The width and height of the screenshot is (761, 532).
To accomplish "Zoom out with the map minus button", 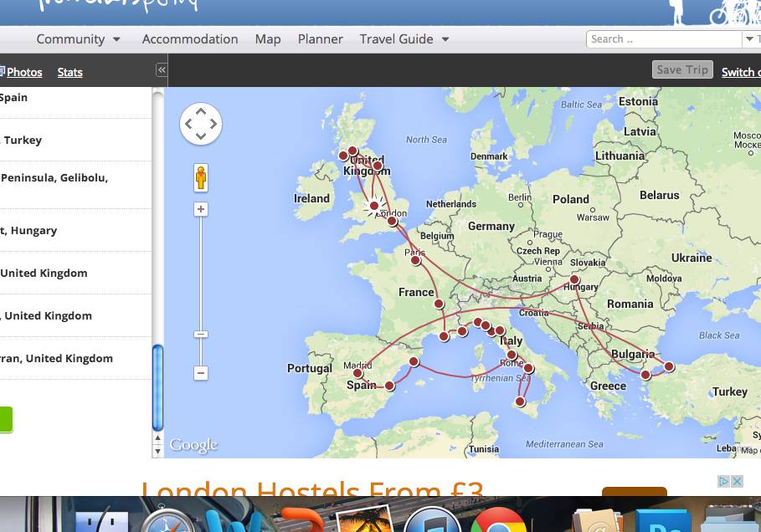I will point(201,373).
